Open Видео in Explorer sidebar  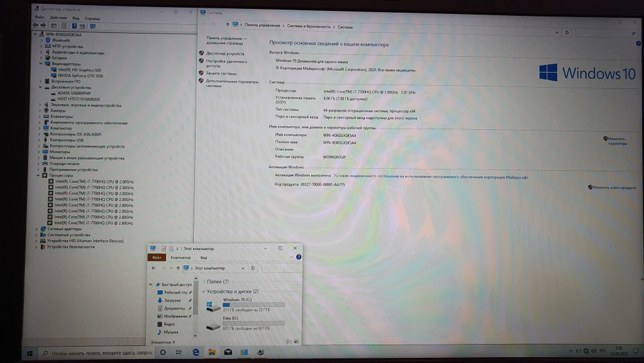[169, 324]
